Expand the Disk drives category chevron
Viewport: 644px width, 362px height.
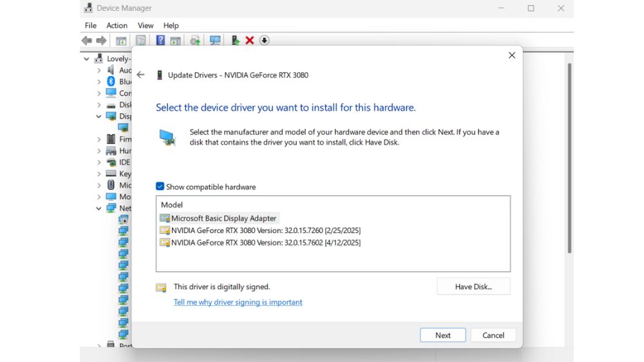(99, 105)
